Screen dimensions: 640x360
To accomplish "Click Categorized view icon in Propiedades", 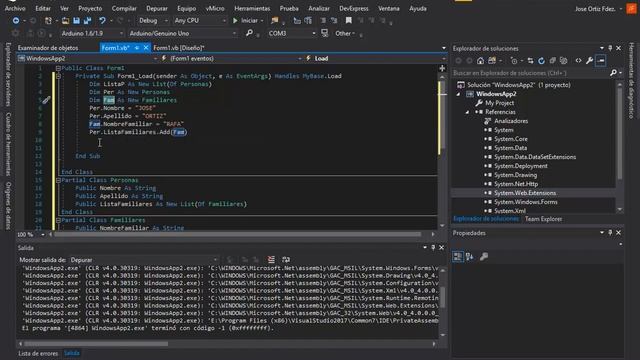I will coord(458,256).
